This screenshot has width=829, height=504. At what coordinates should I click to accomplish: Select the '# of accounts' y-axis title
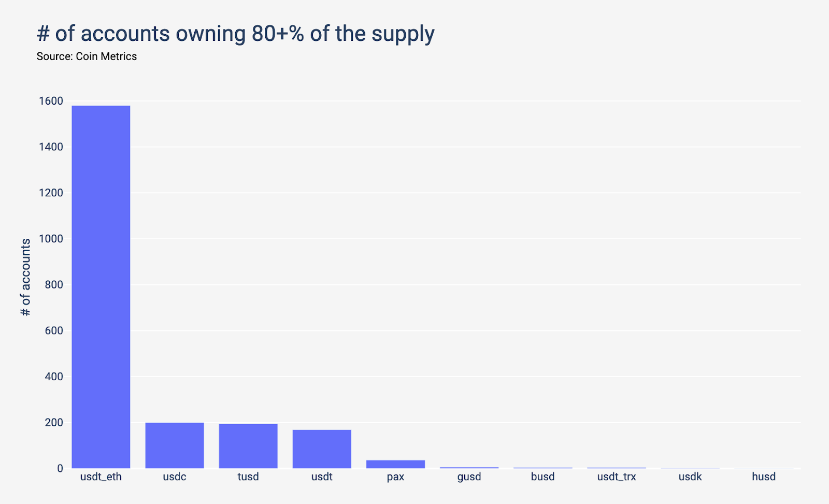click(25, 277)
